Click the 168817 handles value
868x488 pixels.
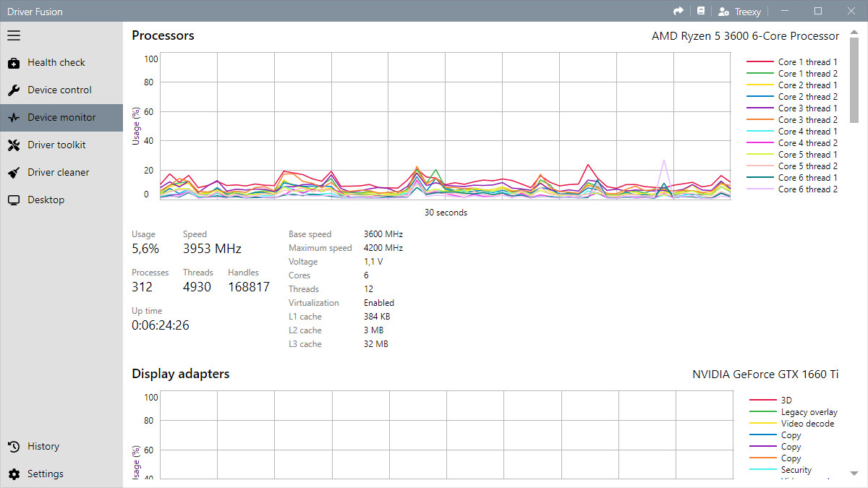(249, 287)
